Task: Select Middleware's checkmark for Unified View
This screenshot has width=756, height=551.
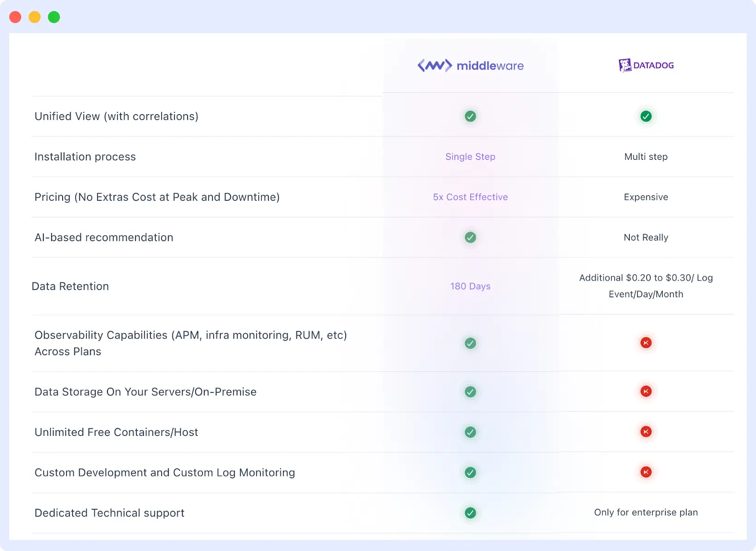Action: [470, 117]
